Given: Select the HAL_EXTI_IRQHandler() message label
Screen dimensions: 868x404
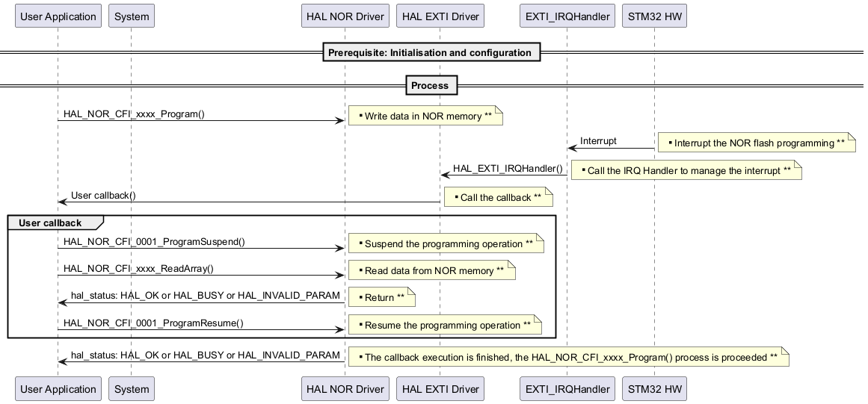Looking at the screenshot, I should click(x=508, y=168).
